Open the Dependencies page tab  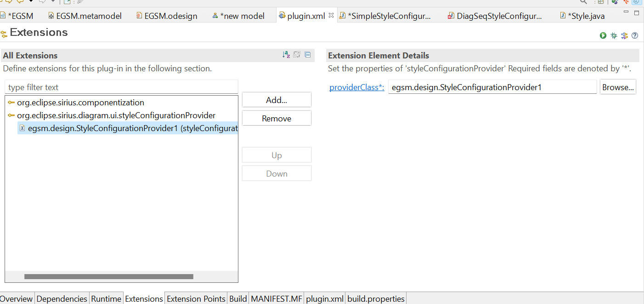(62, 298)
